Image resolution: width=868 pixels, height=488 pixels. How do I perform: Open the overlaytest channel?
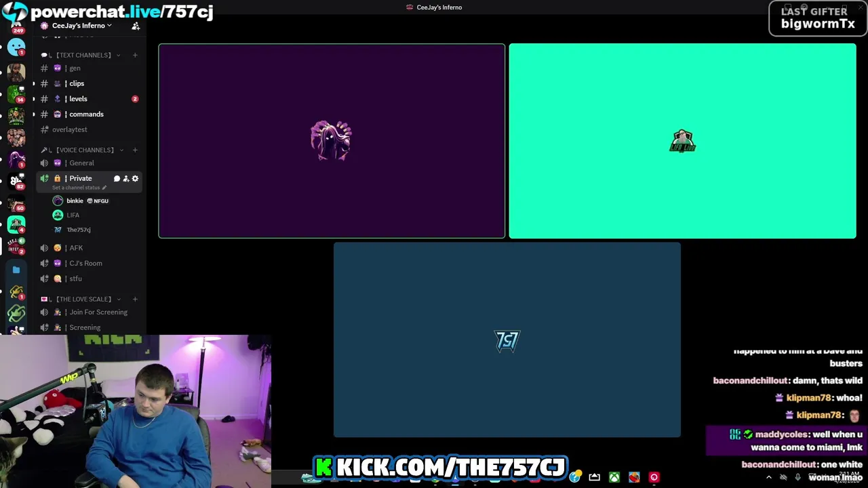(88, 129)
